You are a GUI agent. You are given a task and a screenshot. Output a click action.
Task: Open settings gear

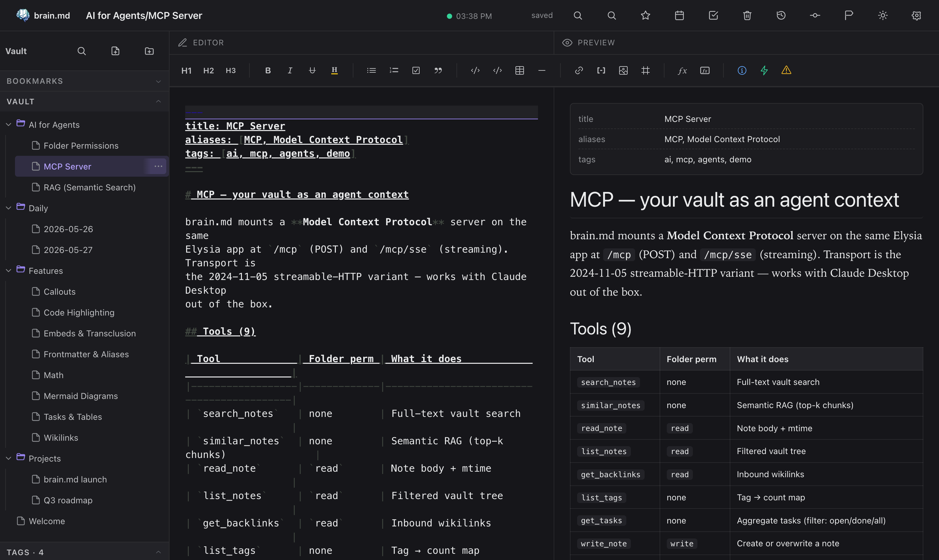[x=917, y=15]
